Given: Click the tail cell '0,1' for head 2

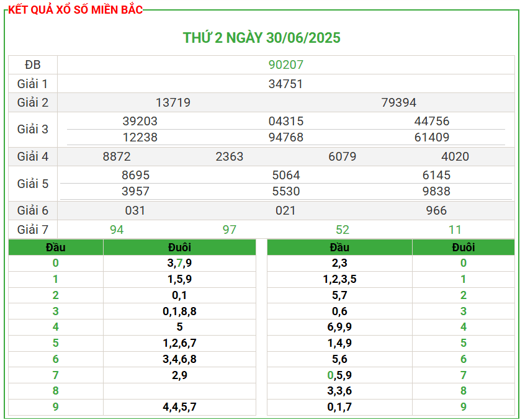Looking at the screenshot, I should pos(179,295).
